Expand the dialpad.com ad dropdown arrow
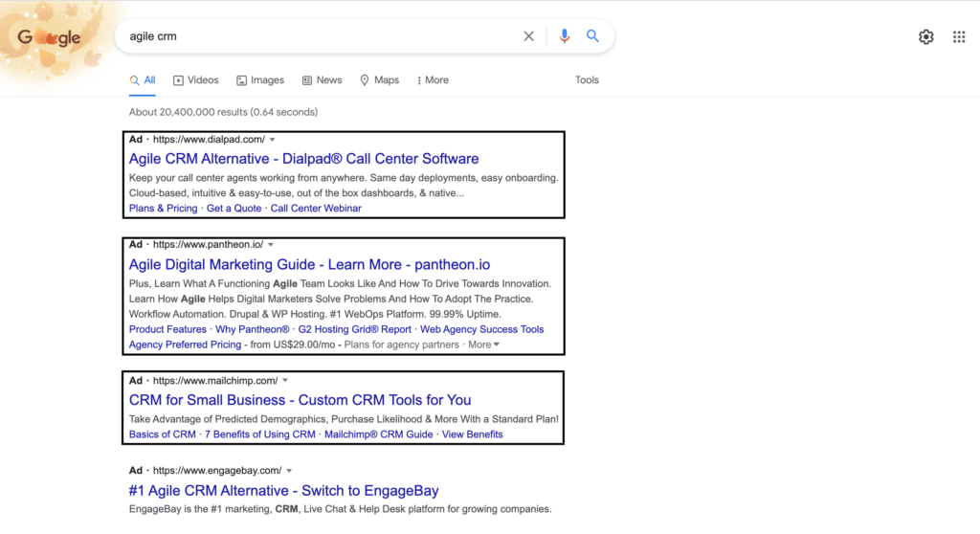Screen dimensions: 980x534 tap(273, 140)
